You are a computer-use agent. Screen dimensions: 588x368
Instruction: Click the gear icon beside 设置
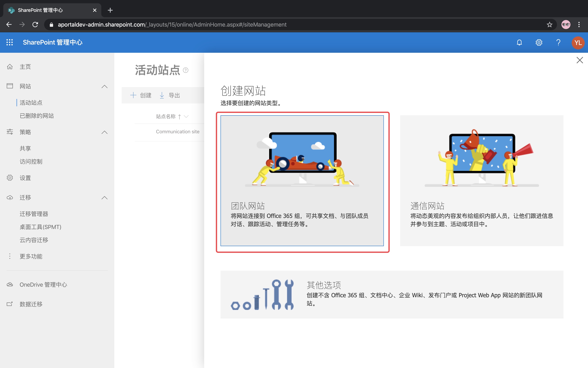(x=10, y=178)
